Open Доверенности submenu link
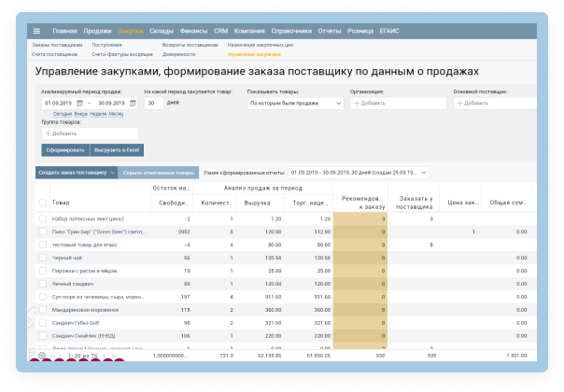564x392 pixels. [x=178, y=54]
